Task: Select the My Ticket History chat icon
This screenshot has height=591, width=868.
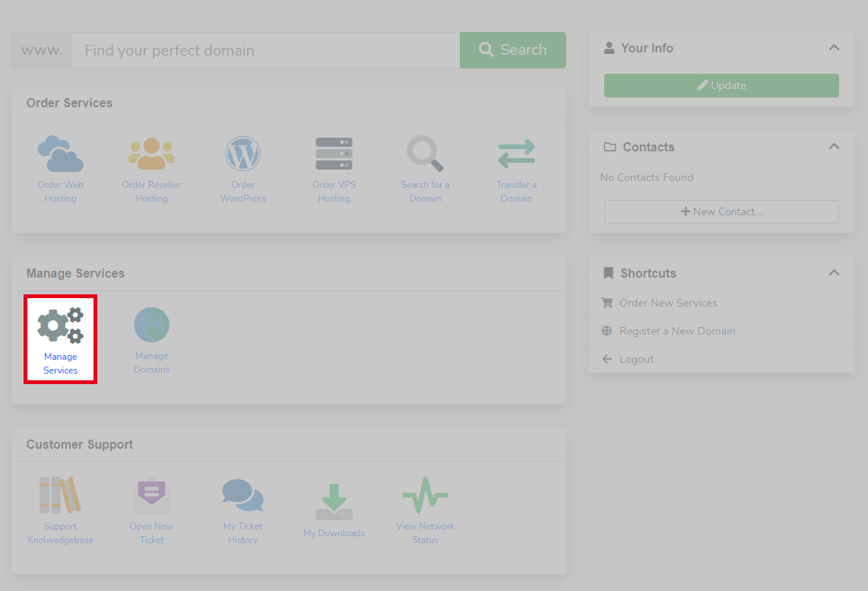Action: tap(242, 495)
